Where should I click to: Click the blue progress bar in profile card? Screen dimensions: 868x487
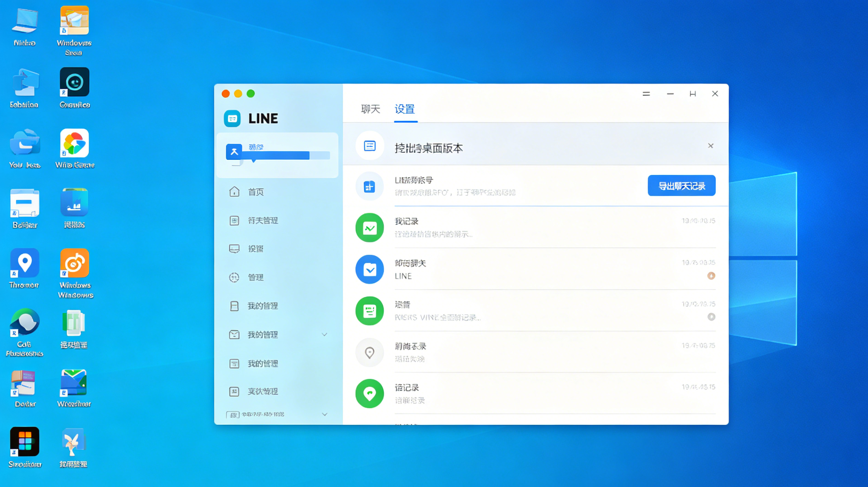285,155
